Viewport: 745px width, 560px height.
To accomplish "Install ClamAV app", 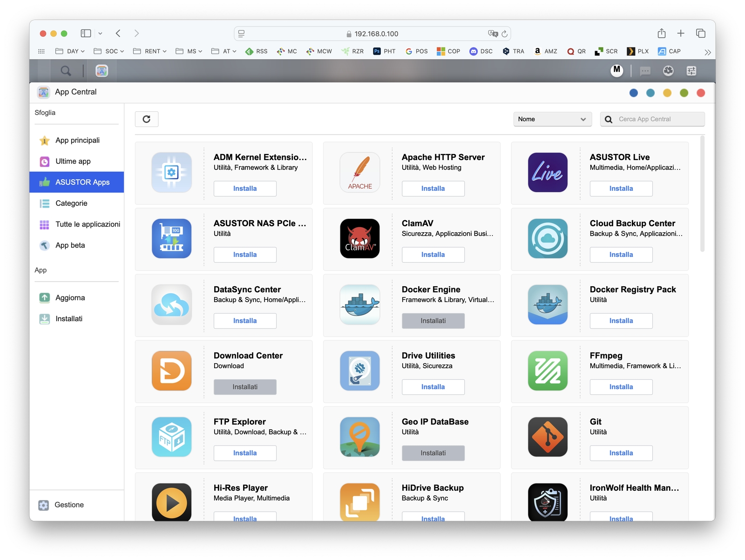I will [433, 255].
